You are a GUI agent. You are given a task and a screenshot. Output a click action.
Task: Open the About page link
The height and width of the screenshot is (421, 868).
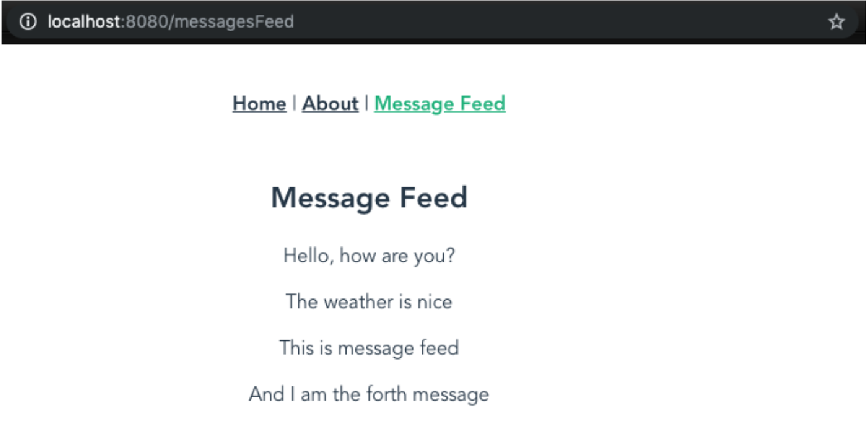click(x=330, y=103)
